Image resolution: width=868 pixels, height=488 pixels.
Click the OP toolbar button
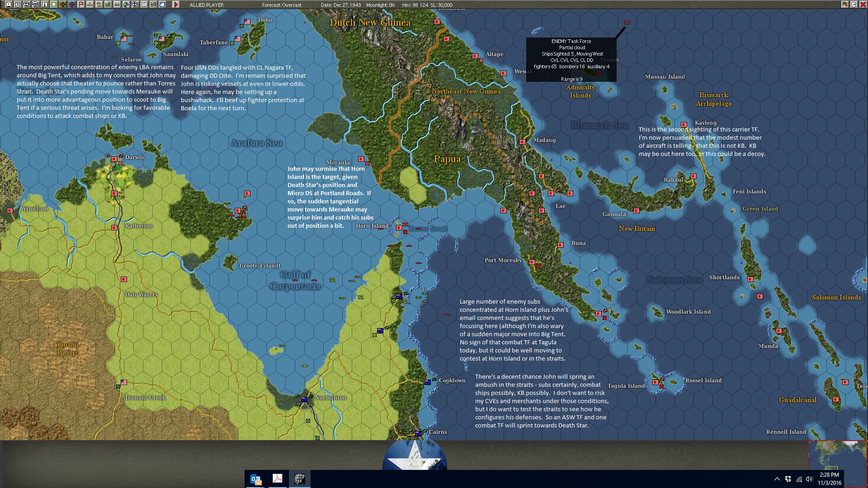tap(144, 5)
